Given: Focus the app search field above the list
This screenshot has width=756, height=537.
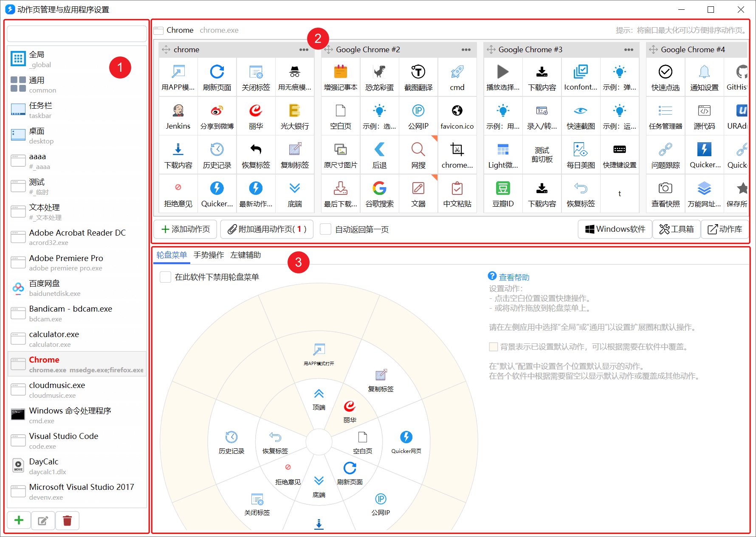Looking at the screenshot, I should [x=77, y=34].
